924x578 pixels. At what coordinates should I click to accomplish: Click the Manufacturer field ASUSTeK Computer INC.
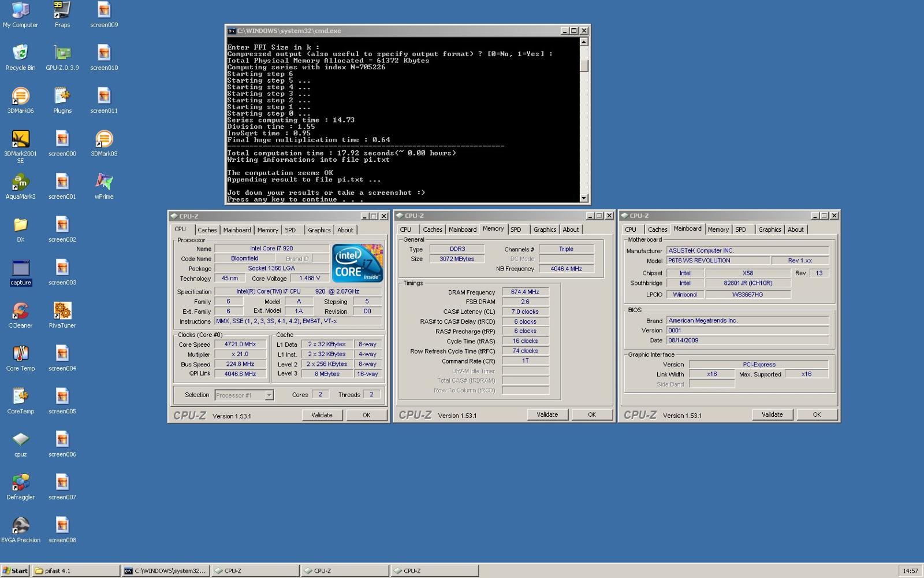[x=747, y=251]
